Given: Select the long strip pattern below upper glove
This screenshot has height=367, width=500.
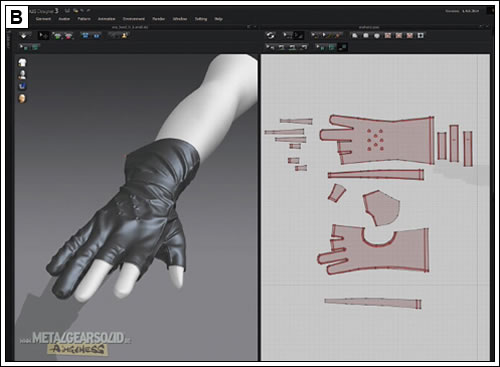Looking at the screenshot, I should 376,175.
